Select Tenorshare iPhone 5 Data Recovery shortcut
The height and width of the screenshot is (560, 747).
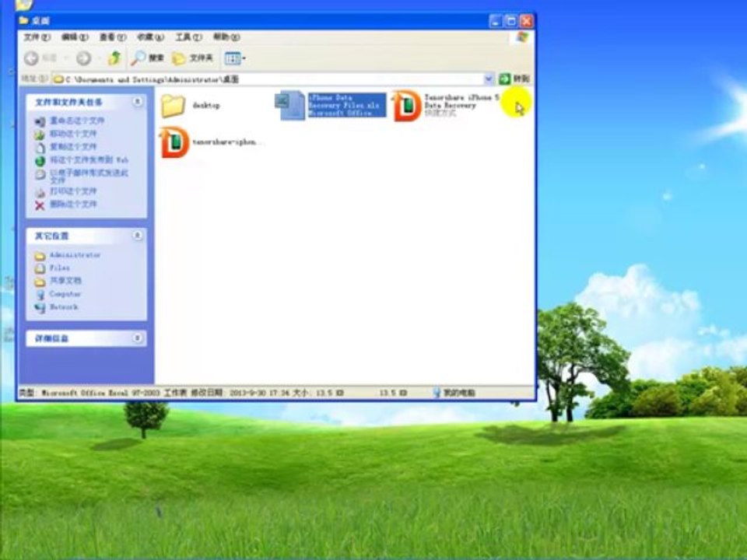pos(445,105)
